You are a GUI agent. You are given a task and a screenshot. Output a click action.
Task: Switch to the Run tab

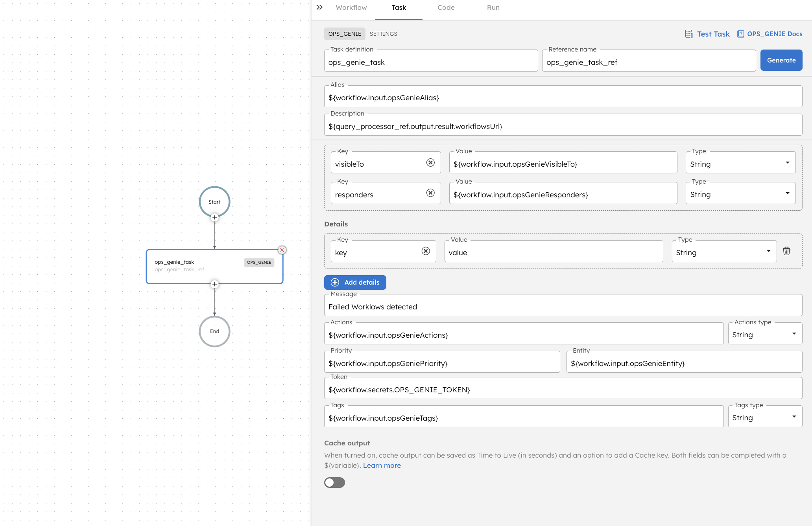[x=493, y=7]
